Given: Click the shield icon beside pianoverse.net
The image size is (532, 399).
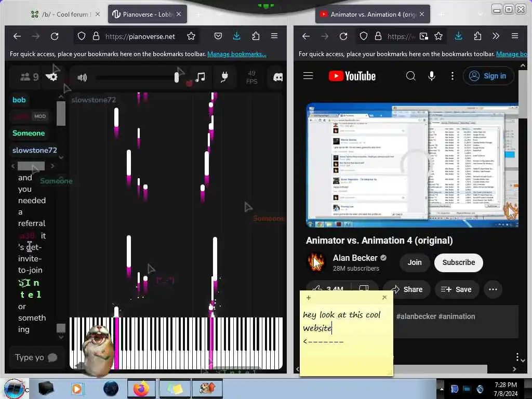Looking at the screenshot, I should [82, 36].
